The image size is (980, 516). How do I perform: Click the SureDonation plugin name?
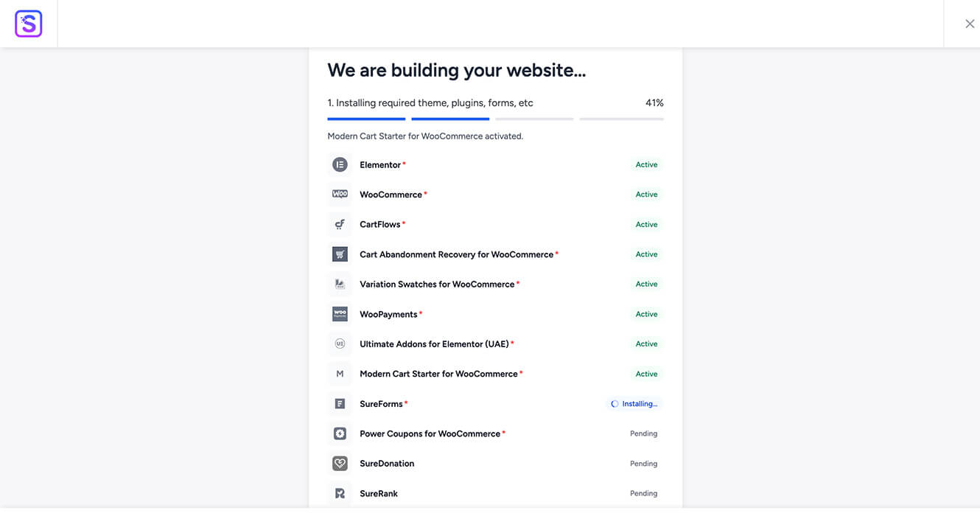(x=387, y=464)
